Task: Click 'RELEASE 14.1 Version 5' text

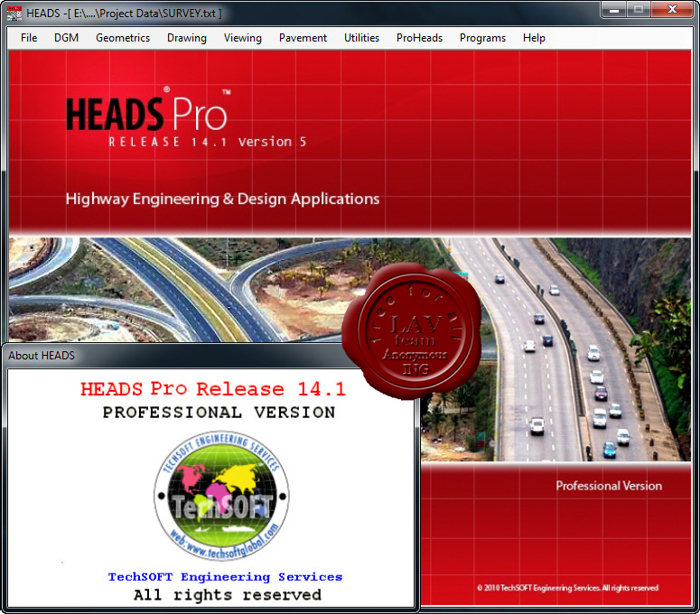Action: 207,142
